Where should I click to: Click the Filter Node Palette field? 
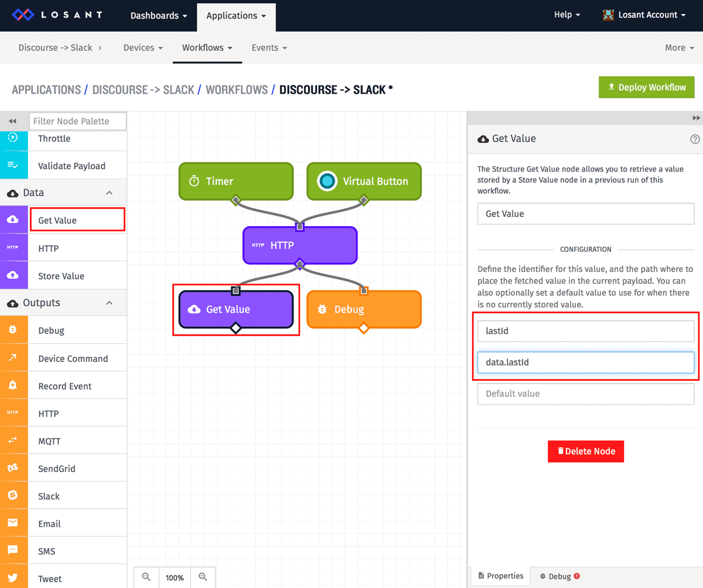tap(78, 121)
